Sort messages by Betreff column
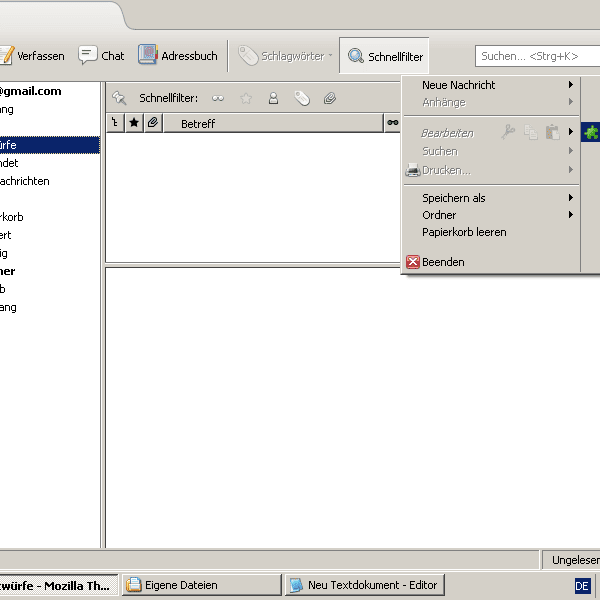 pos(273,123)
